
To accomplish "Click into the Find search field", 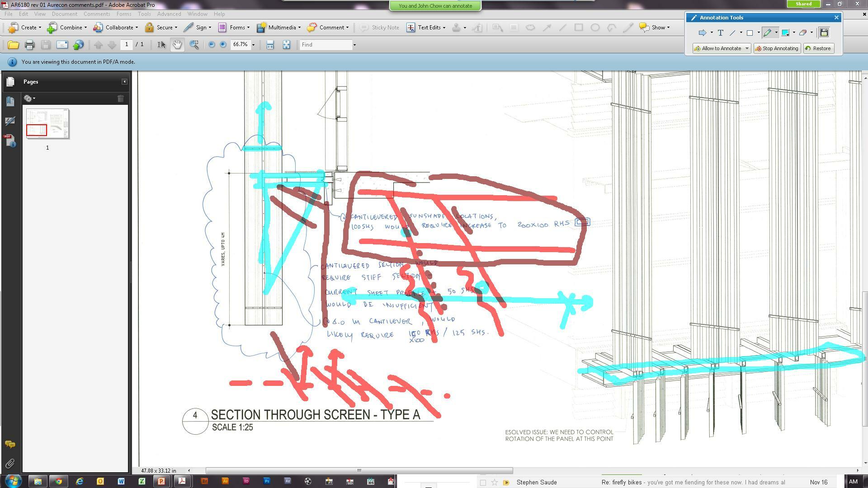I will (325, 45).
